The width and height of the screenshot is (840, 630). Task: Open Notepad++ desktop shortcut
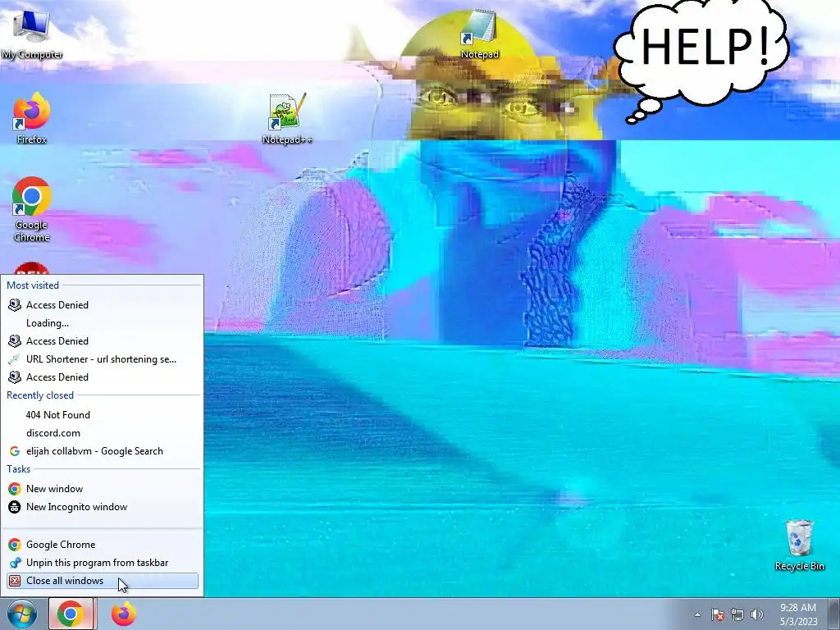[x=287, y=118]
